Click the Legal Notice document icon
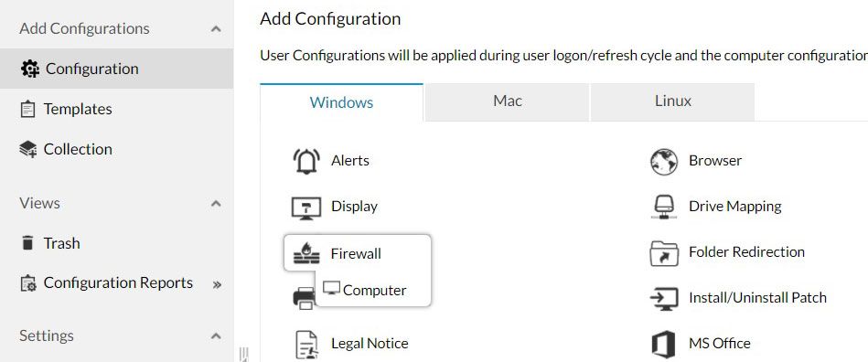 click(x=306, y=344)
